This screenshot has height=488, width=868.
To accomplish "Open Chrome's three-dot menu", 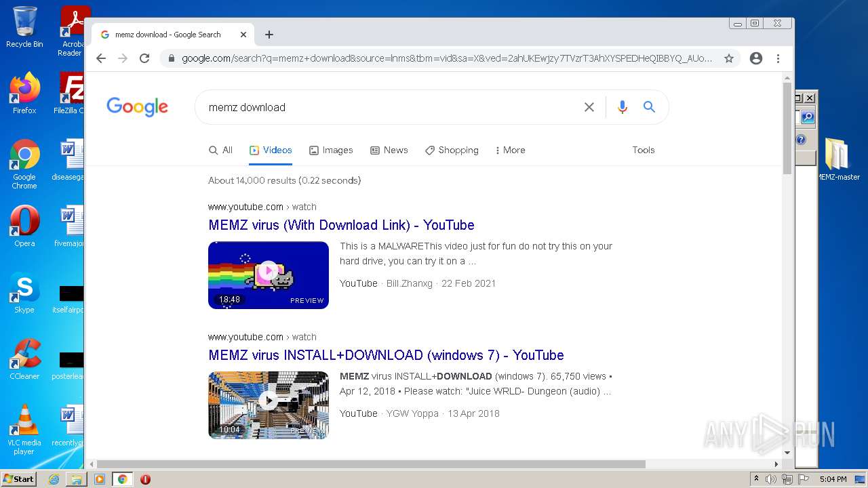I will pyautogui.click(x=778, y=58).
